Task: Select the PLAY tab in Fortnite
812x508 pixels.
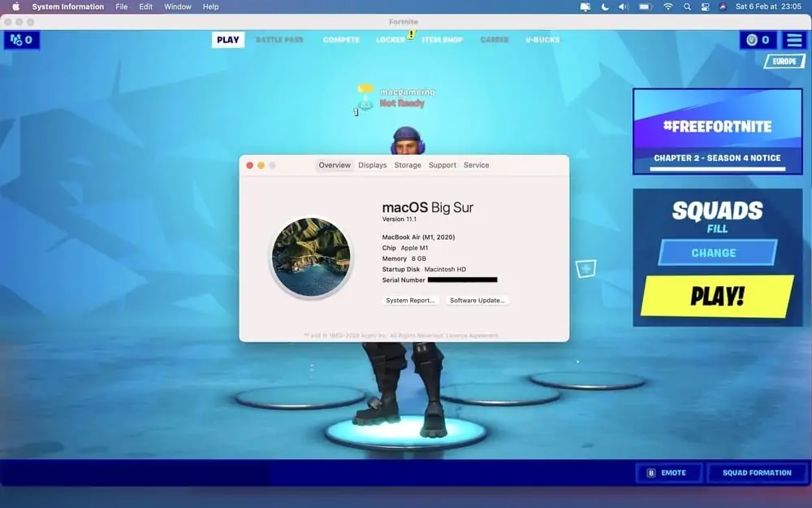Action: [228, 40]
